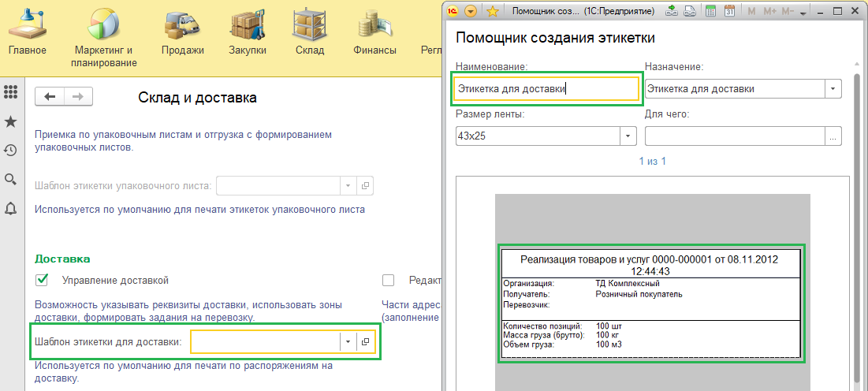This screenshot has width=868, height=391.
Task: Expand the Назначение dropdown
Action: (x=833, y=88)
